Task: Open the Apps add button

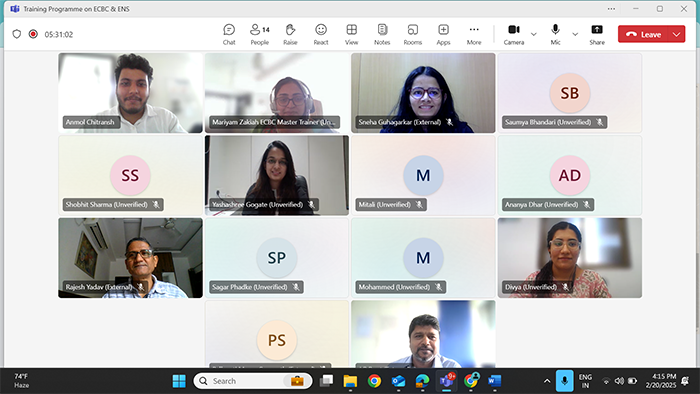Action: [443, 34]
